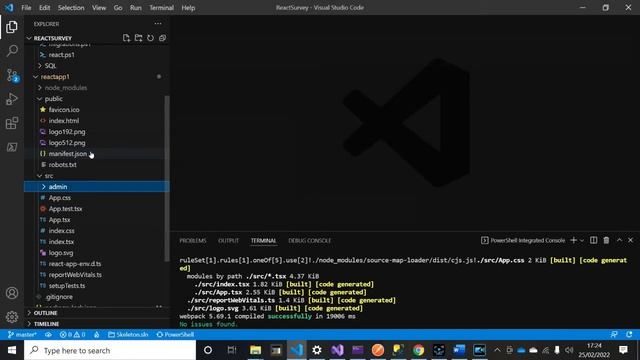
Task: Click the master branch status bar item
Action: click(23, 335)
